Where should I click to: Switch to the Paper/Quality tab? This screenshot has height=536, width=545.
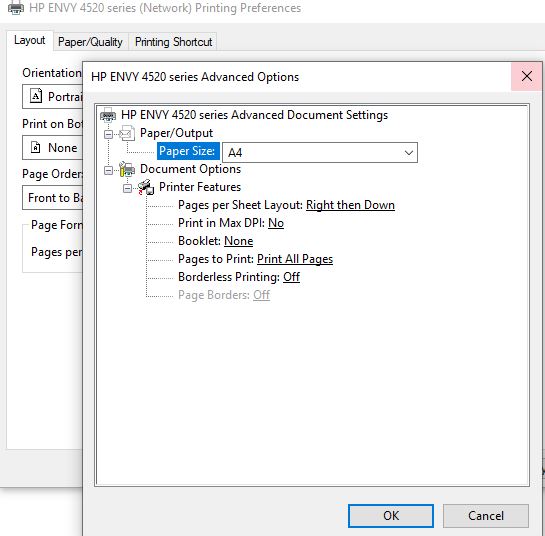(90, 42)
